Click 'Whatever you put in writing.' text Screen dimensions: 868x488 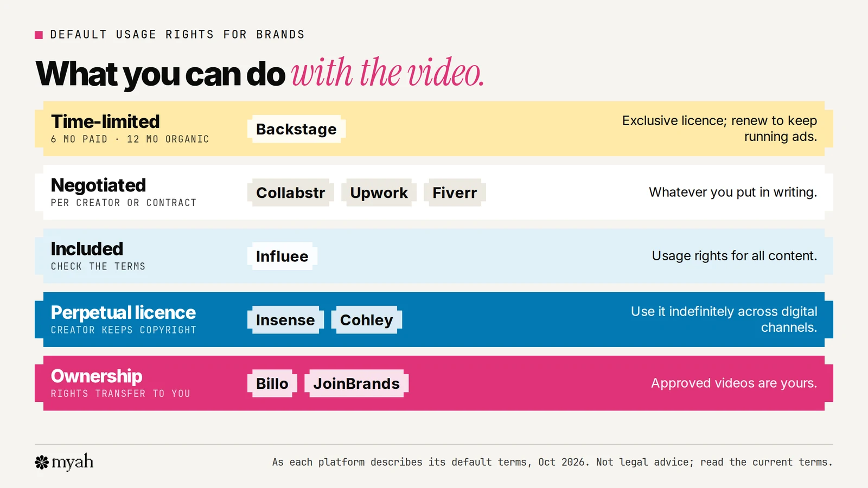(733, 192)
